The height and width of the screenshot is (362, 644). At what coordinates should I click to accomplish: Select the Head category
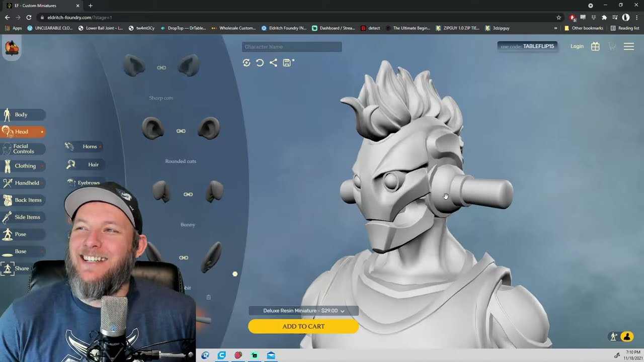(23, 132)
